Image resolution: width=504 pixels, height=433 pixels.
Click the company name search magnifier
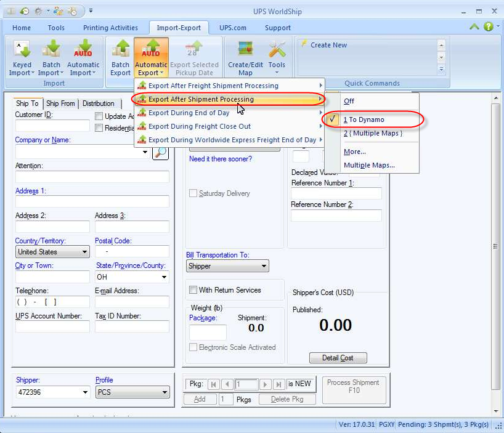coord(160,152)
